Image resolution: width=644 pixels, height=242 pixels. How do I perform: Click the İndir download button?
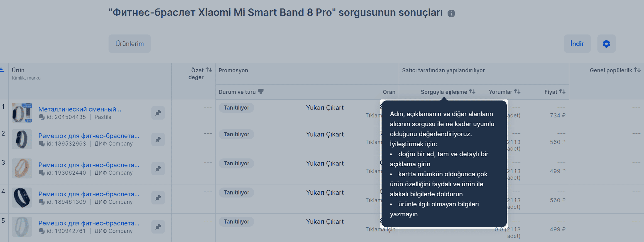tap(577, 44)
